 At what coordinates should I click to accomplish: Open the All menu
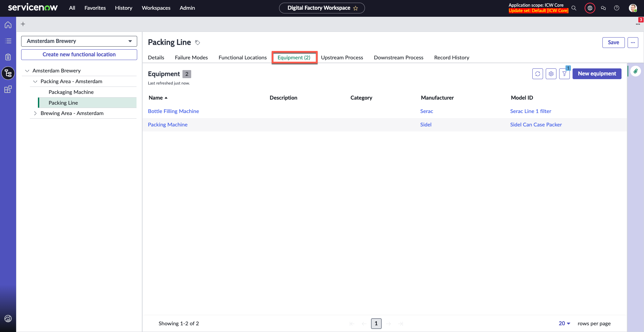coord(72,8)
